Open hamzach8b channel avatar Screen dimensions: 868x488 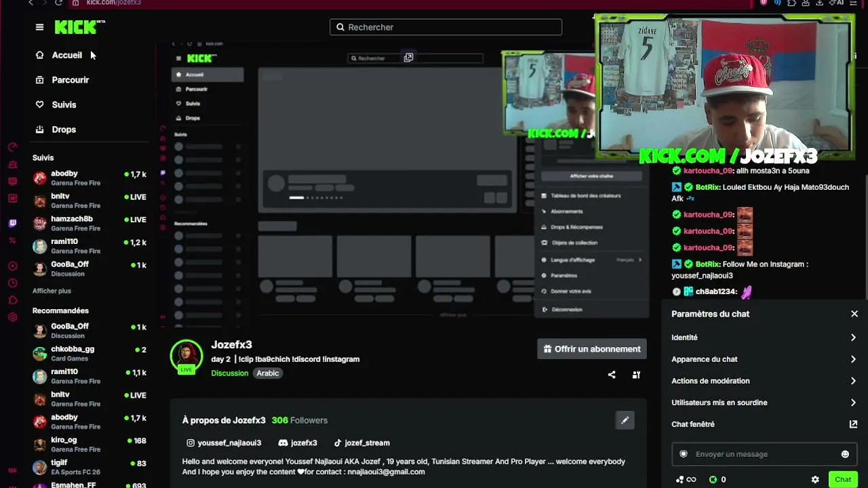[x=40, y=223]
